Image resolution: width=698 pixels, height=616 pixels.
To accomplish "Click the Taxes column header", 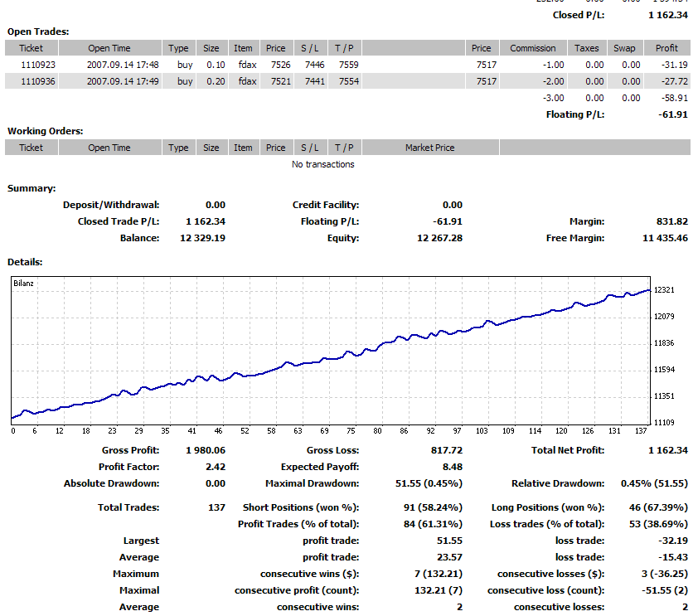I will 586,48.
